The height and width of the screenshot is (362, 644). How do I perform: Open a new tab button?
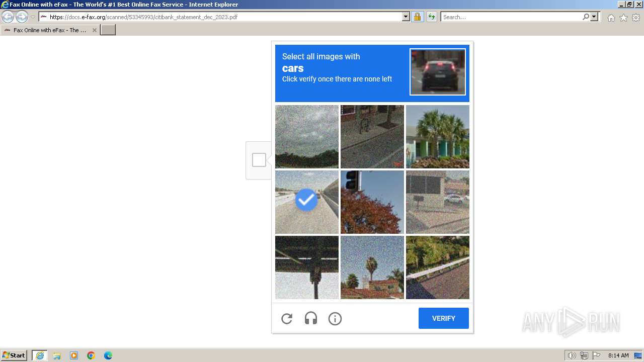[x=108, y=30]
